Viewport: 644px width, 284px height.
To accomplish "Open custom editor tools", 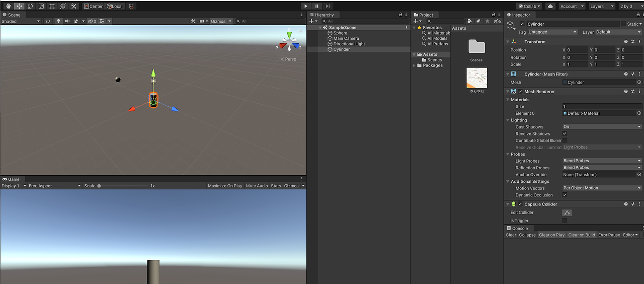I will pos(74,6).
